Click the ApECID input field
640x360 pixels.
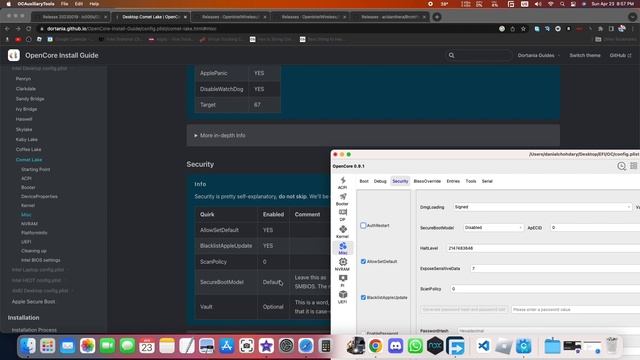(x=595, y=227)
